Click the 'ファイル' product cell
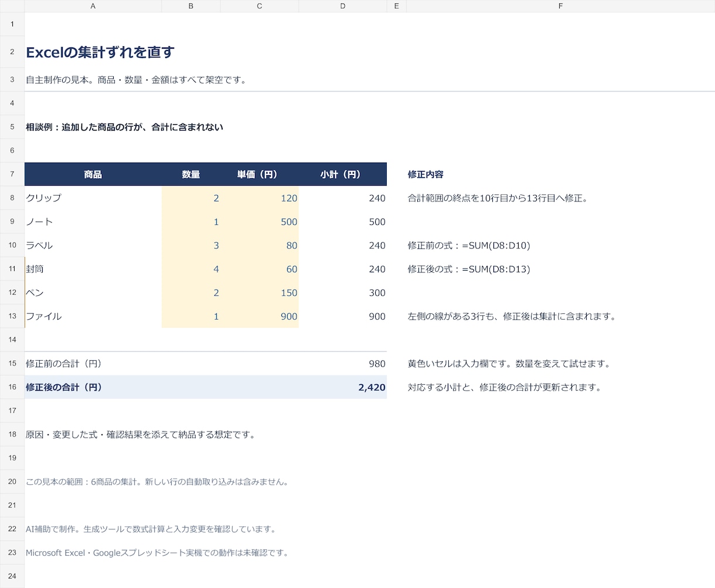The image size is (715, 588). (93, 316)
